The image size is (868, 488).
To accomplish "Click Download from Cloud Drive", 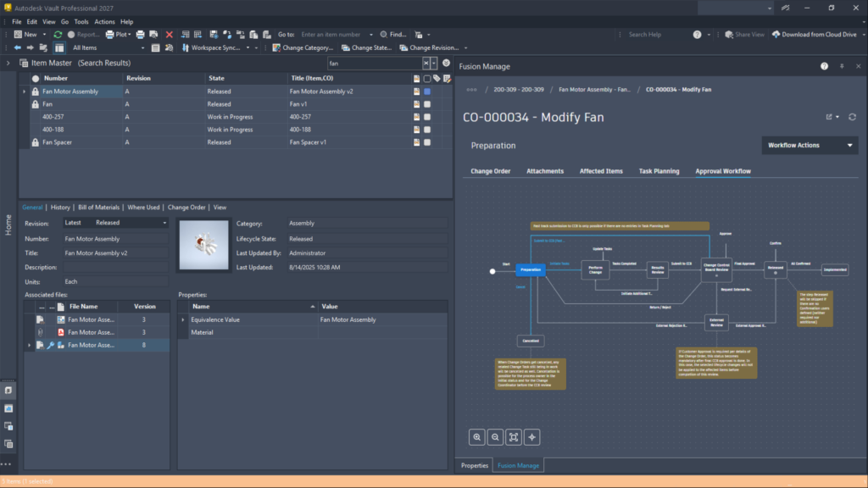I will 814,34.
